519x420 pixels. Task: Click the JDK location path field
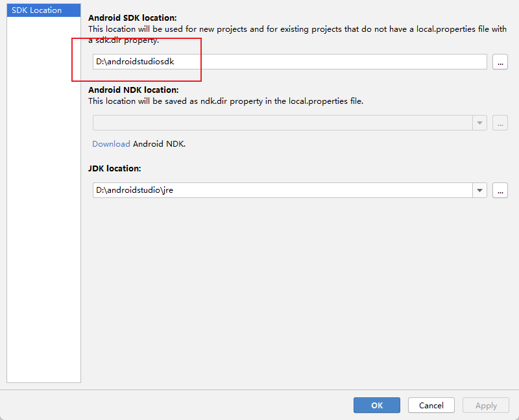pyautogui.click(x=282, y=190)
